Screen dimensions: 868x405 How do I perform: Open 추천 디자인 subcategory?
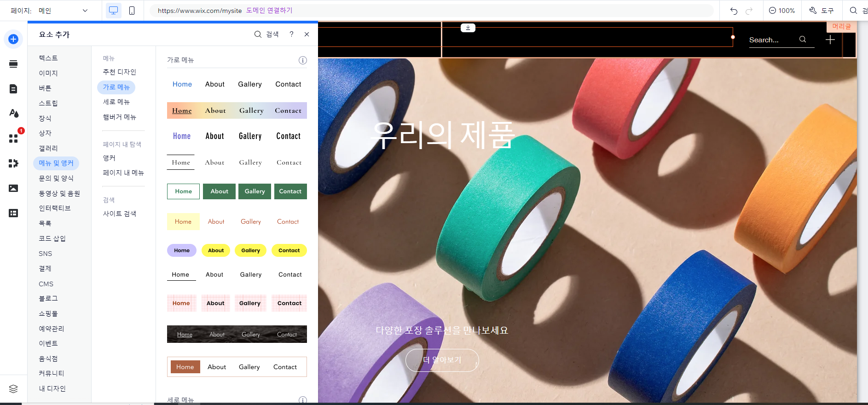tap(120, 72)
